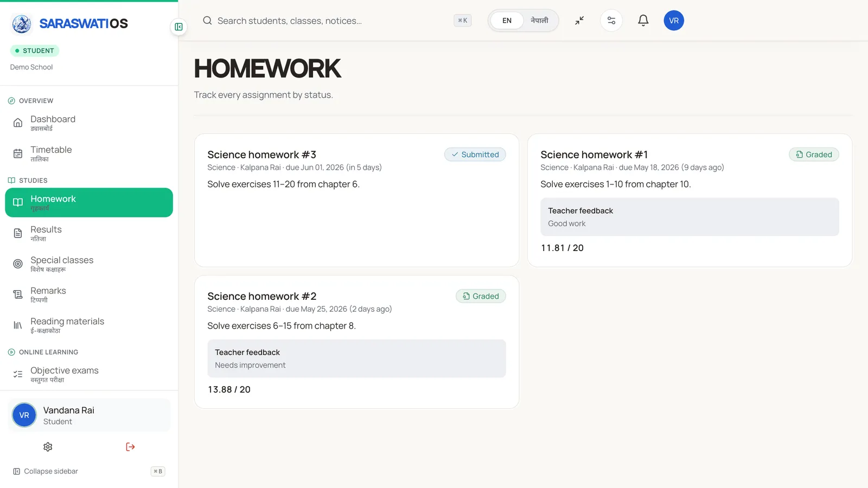Click the SARASWATI OS brand name
The image size is (868, 488).
pos(84,24)
